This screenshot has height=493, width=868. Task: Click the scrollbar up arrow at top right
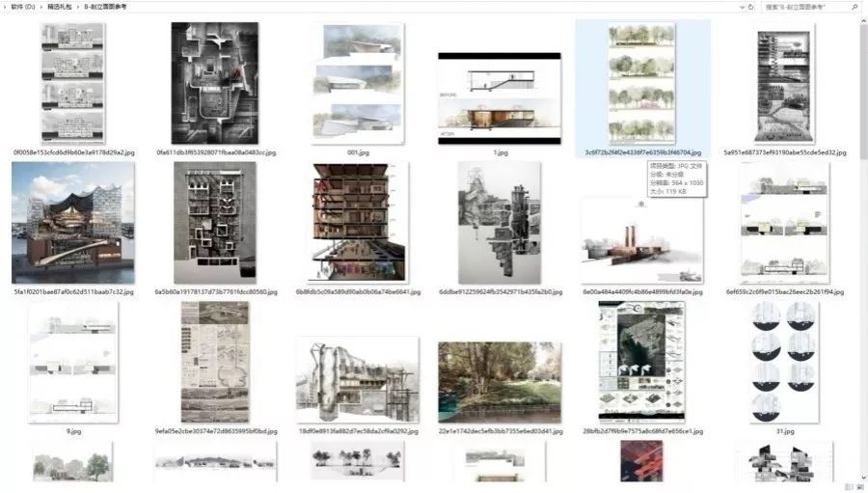[x=863, y=20]
